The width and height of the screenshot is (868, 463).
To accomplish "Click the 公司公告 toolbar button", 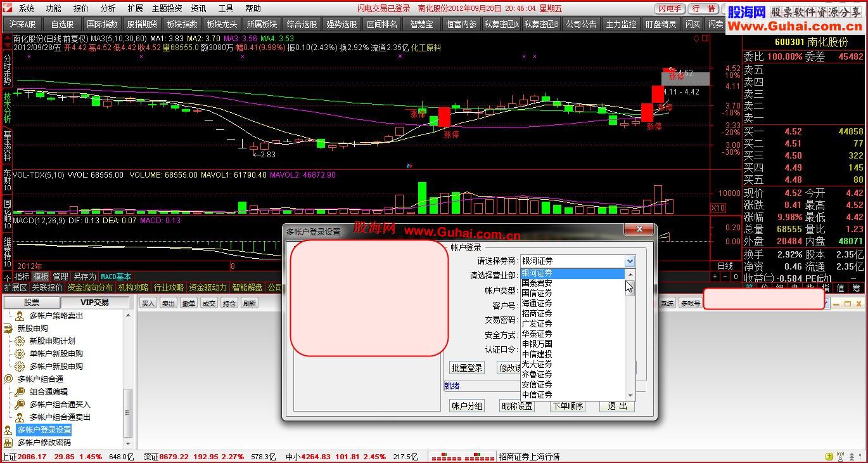I will pyautogui.click(x=581, y=24).
